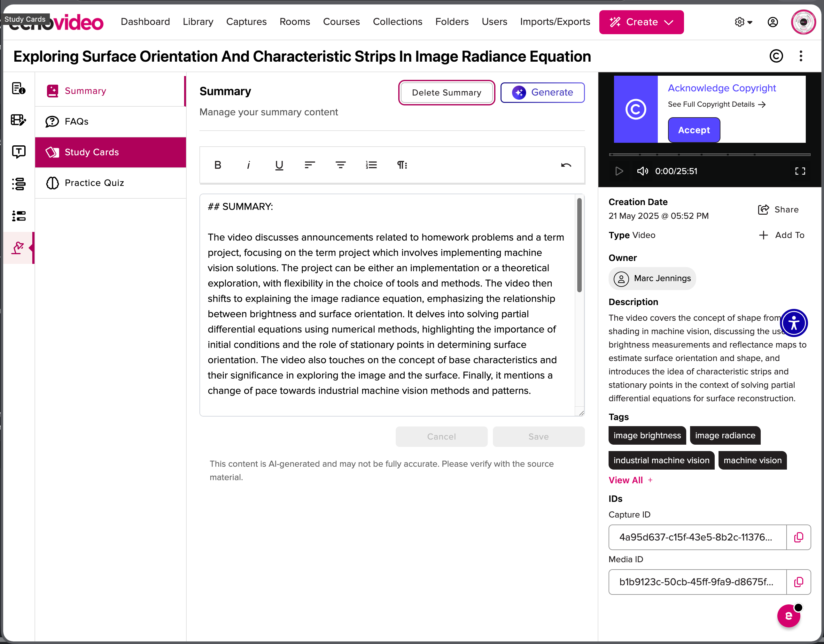Expand tags with View All
Viewport: 824px width, 644px height.
click(x=630, y=480)
